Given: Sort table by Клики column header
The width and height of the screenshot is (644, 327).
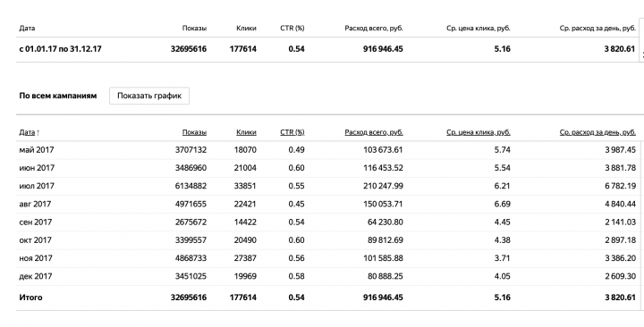Looking at the screenshot, I should tap(246, 132).
